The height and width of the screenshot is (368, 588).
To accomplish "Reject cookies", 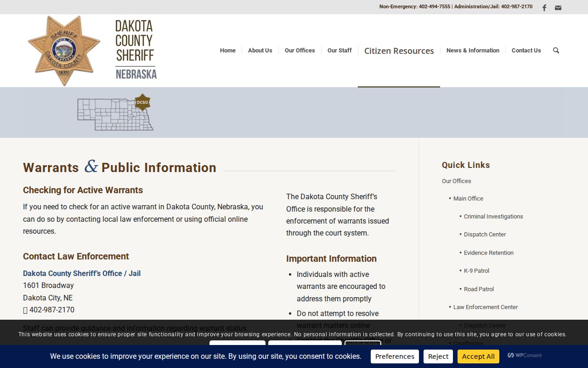I will 438,356.
